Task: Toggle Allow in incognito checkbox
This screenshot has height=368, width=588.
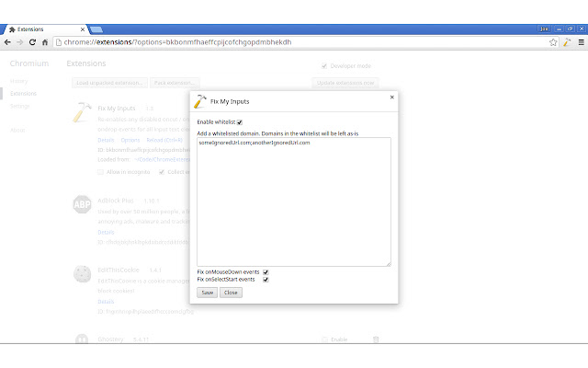Action: [100, 172]
